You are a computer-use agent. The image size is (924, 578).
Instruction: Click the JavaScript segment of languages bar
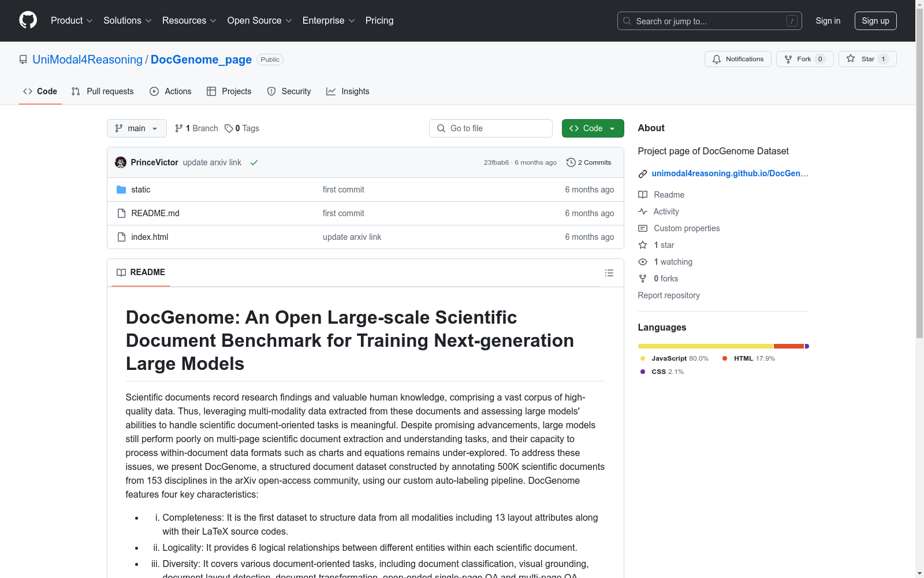pyautogui.click(x=705, y=346)
